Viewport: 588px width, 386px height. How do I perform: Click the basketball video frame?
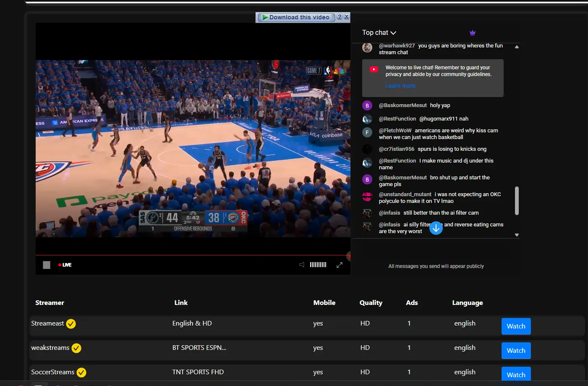pos(193,149)
